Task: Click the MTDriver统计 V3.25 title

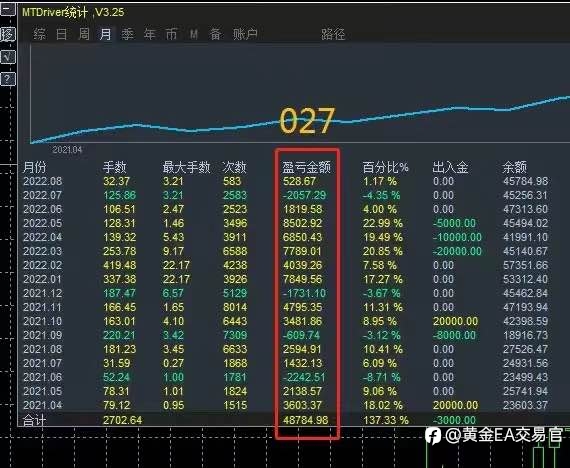Action: 73,12
